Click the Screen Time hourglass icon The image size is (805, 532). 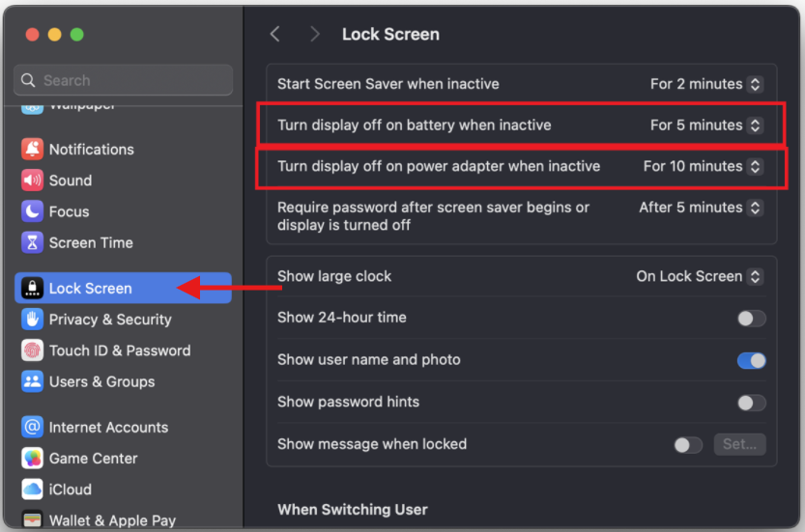33,242
